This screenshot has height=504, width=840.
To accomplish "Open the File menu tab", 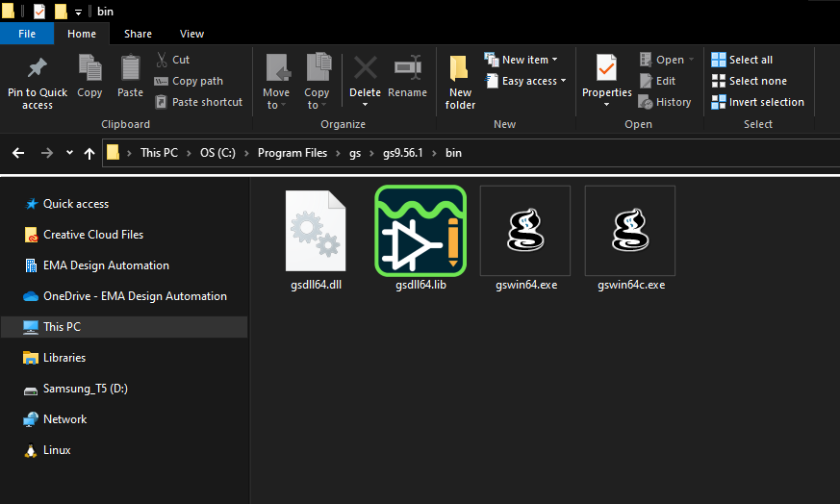I will (x=27, y=34).
